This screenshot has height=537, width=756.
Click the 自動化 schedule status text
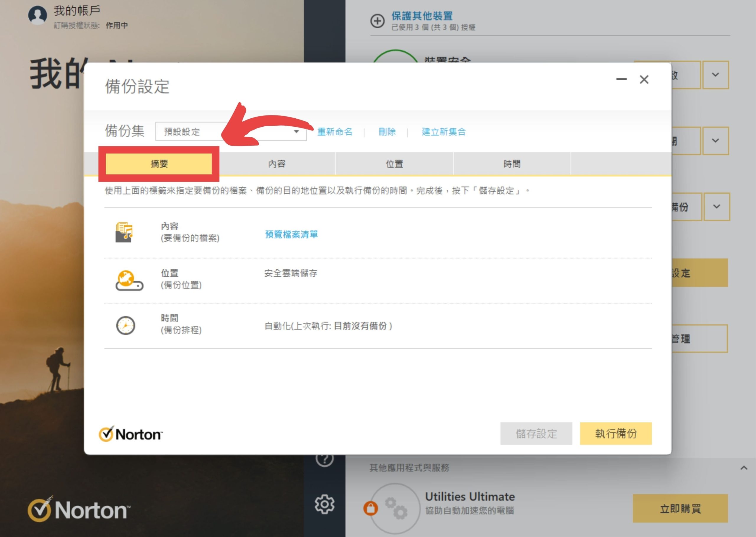[x=328, y=326]
